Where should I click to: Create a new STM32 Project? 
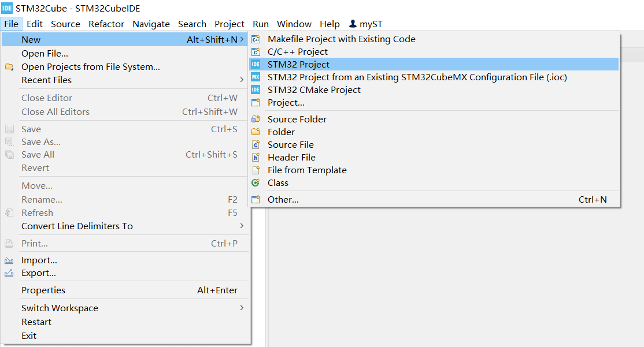point(434,65)
